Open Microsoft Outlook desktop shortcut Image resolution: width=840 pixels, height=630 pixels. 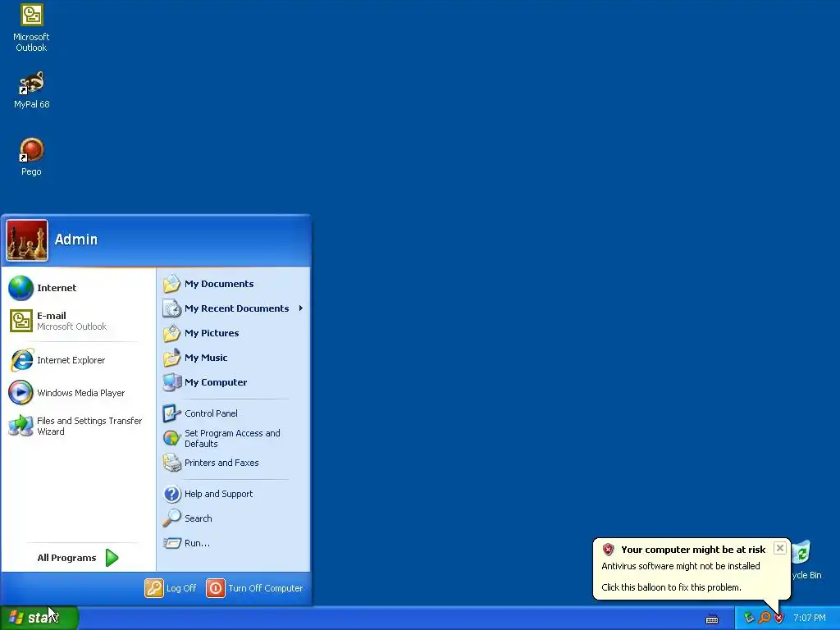click(31, 28)
